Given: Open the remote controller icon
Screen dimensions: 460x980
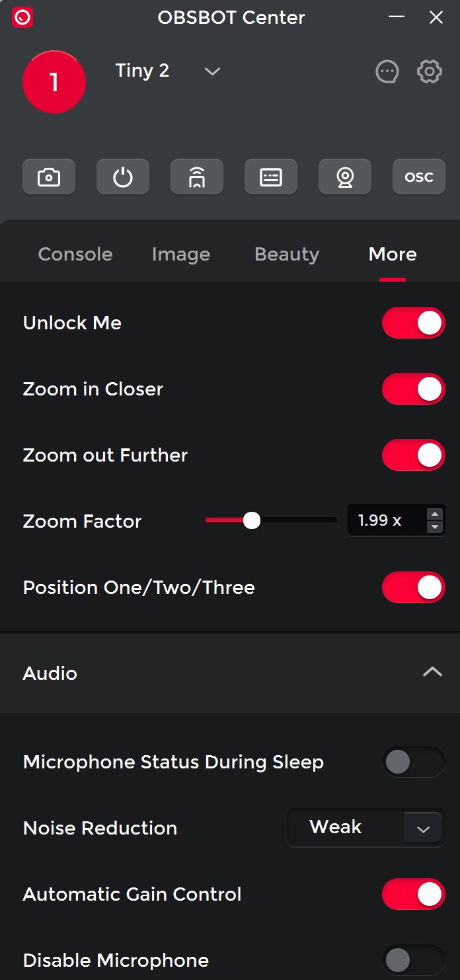Looking at the screenshot, I should point(197,177).
